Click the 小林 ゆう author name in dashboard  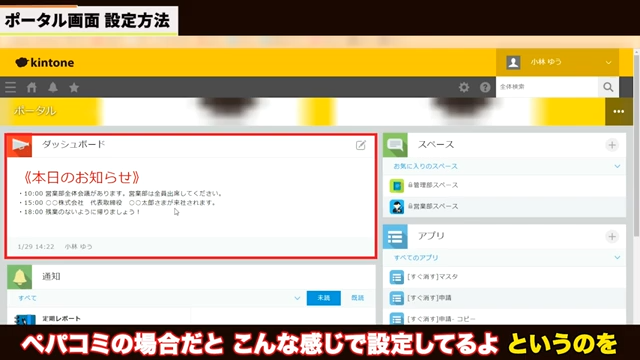[x=78, y=247]
